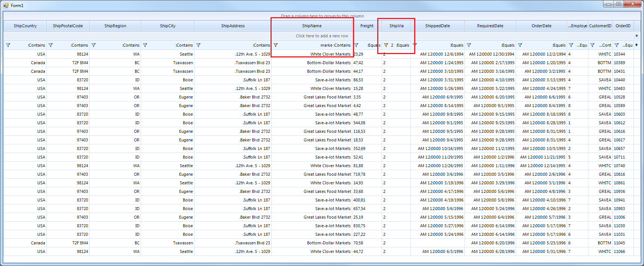Select Freight cell 830,75
The height and width of the screenshot is (266, 644).
(367, 226)
